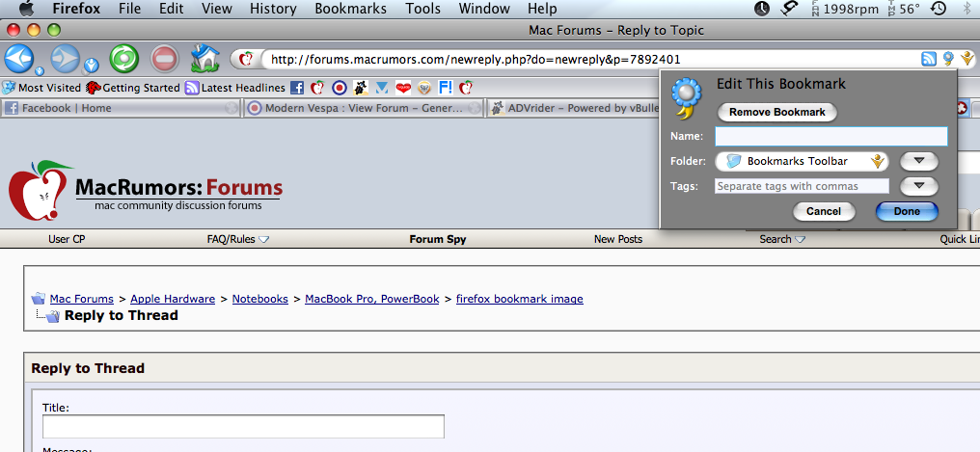Open the FAQ/Rules dropdown menu
Viewport: 980px width, 452px height.
[x=238, y=239]
